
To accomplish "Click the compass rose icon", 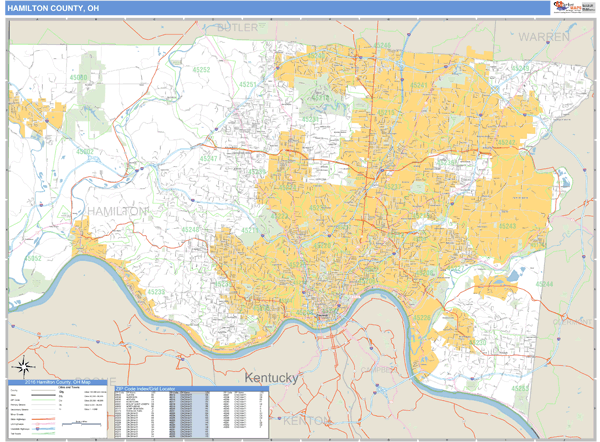I will pyautogui.click(x=23, y=366).
